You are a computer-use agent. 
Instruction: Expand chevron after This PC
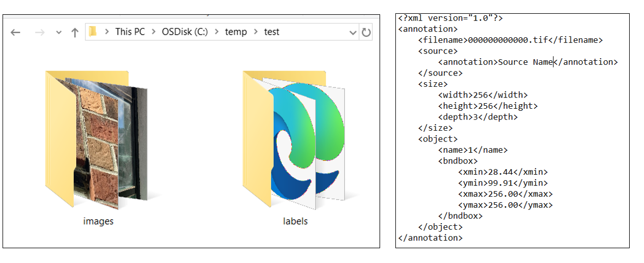153,32
